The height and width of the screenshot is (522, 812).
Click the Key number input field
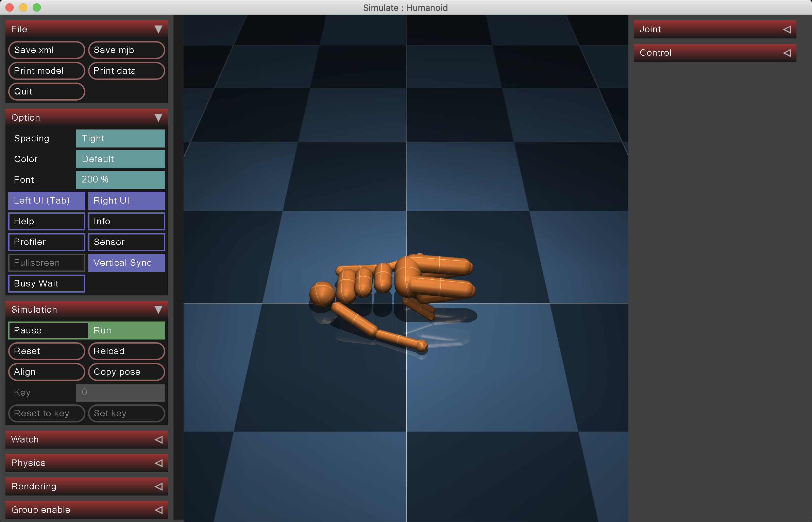click(x=120, y=393)
